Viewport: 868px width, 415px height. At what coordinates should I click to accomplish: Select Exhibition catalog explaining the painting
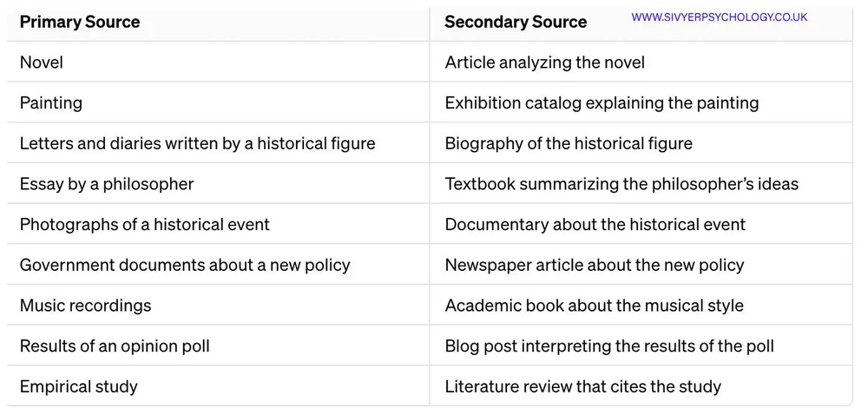pyautogui.click(x=602, y=102)
